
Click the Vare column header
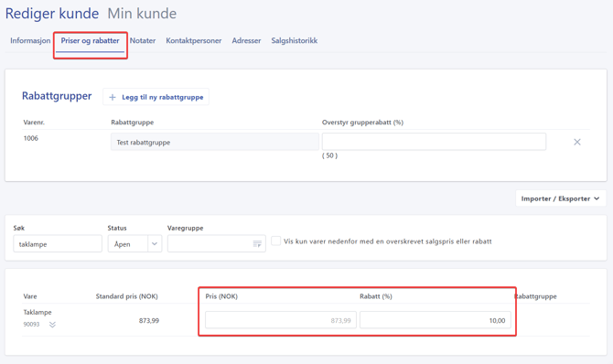tap(30, 296)
